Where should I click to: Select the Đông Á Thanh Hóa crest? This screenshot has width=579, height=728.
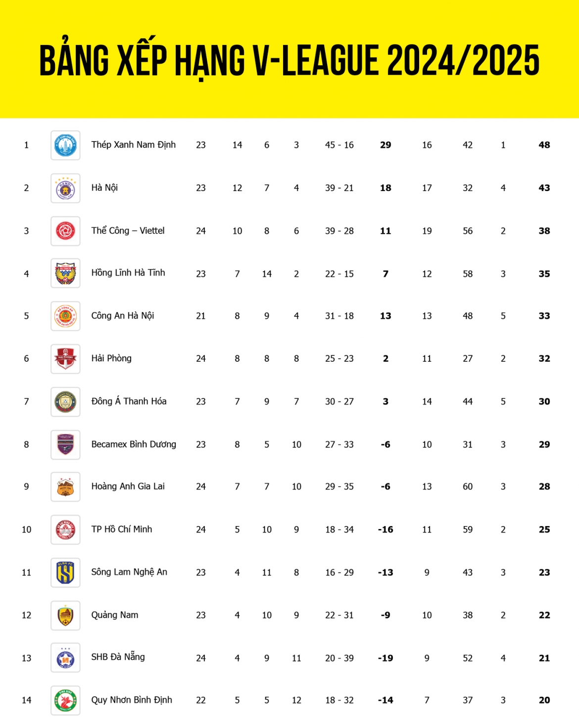pos(65,401)
